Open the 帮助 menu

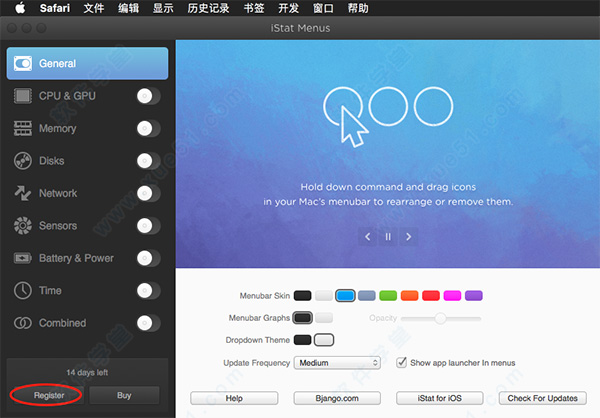pos(358,8)
